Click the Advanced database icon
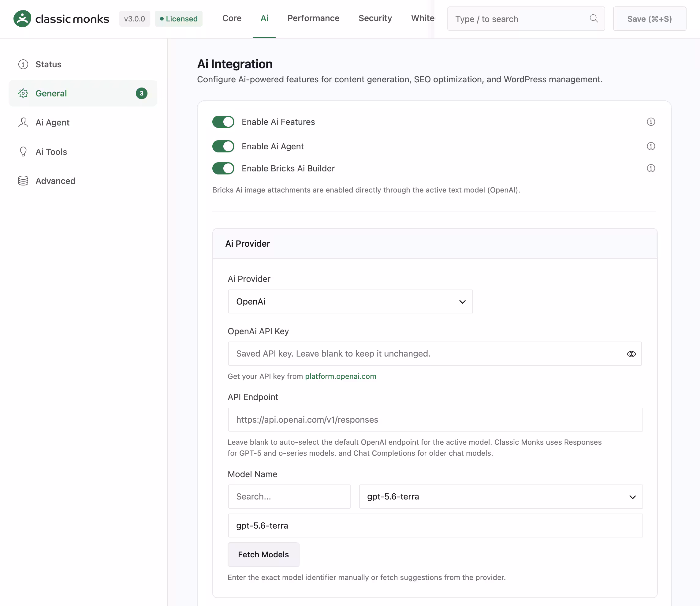Viewport: 700px width, 606px height. tap(23, 181)
